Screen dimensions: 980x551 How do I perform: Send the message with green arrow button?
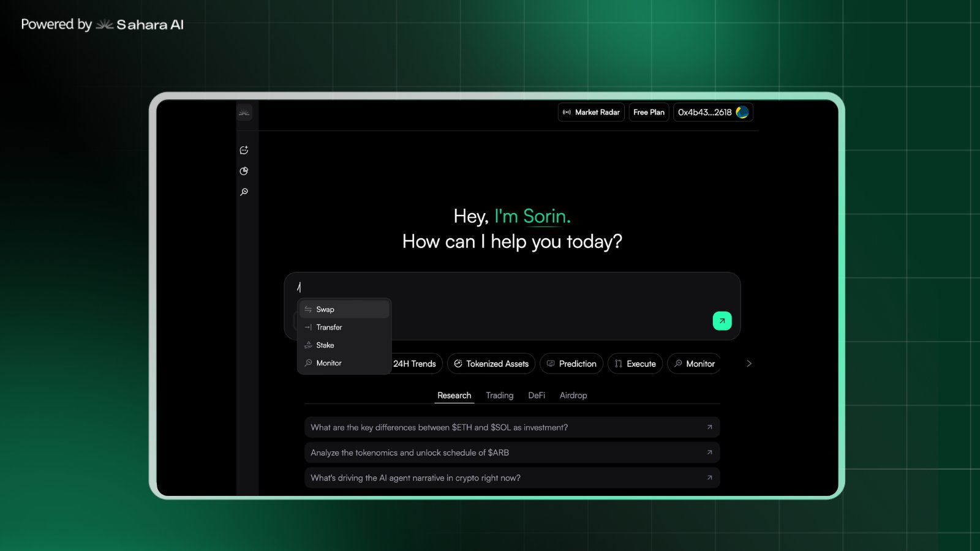[x=722, y=321]
